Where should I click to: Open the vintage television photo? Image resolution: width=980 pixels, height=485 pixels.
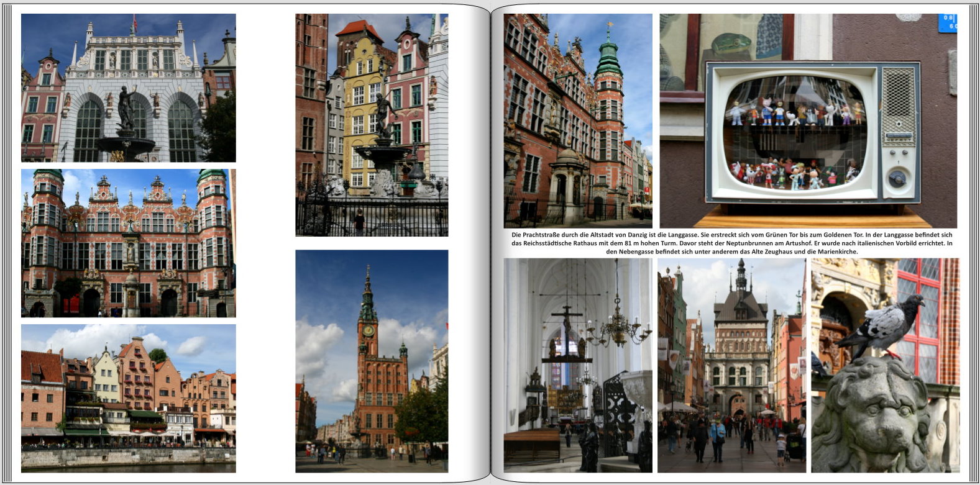808,120
